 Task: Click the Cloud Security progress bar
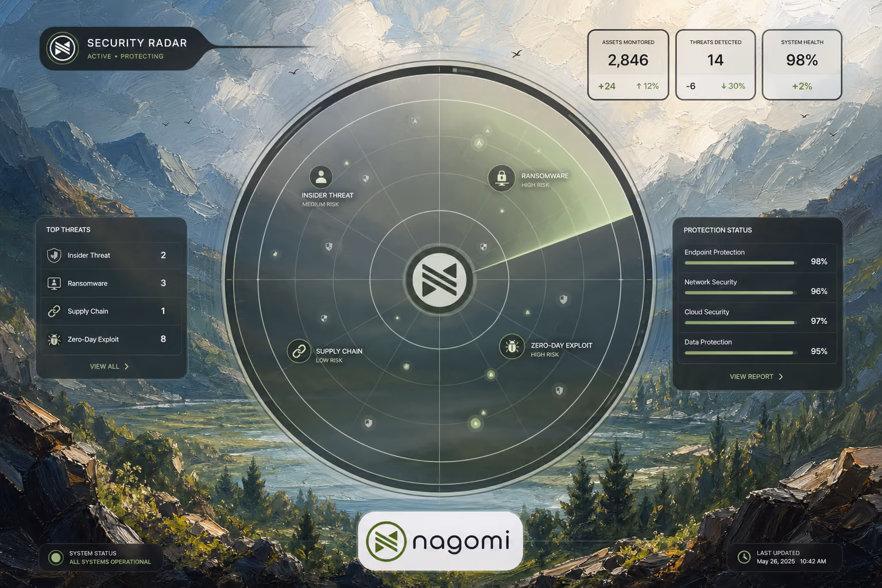(x=740, y=323)
